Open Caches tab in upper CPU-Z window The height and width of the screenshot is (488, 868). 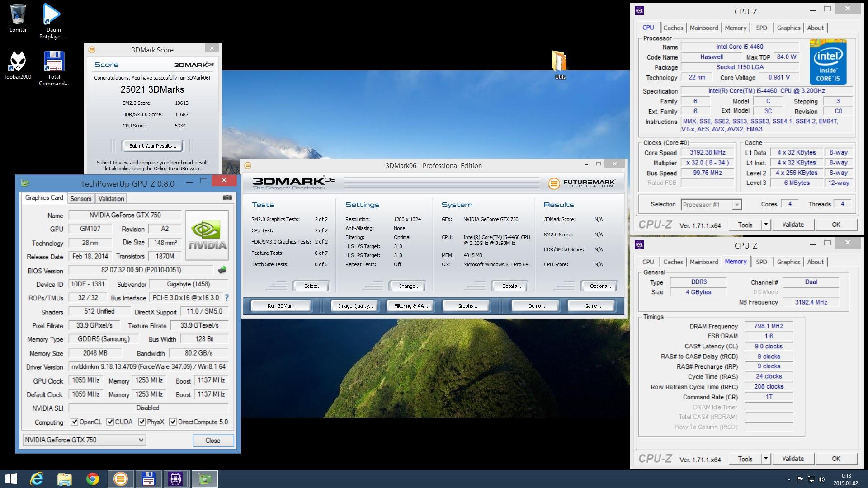tap(673, 28)
